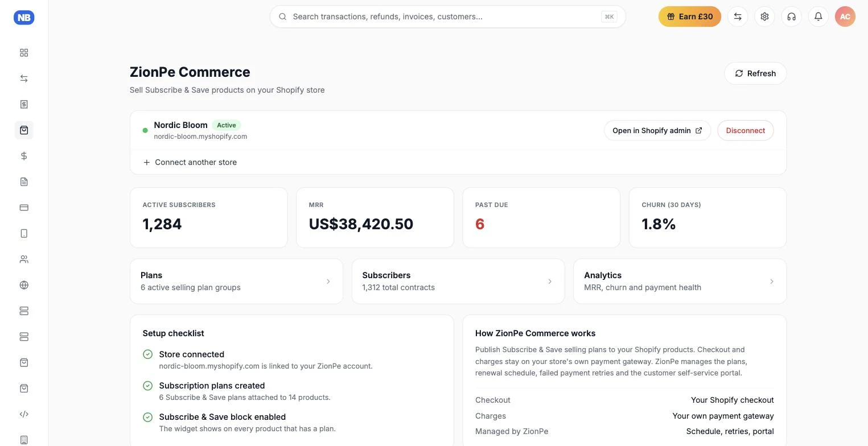868x446 pixels.
Task: Open notifications bell icon
Action: pyautogui.click(x=818, y=16)
